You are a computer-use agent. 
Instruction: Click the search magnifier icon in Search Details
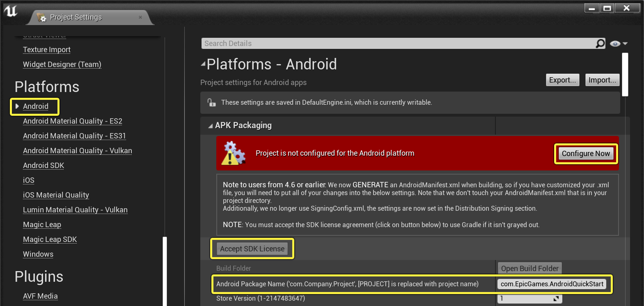(x=600, y=44)
